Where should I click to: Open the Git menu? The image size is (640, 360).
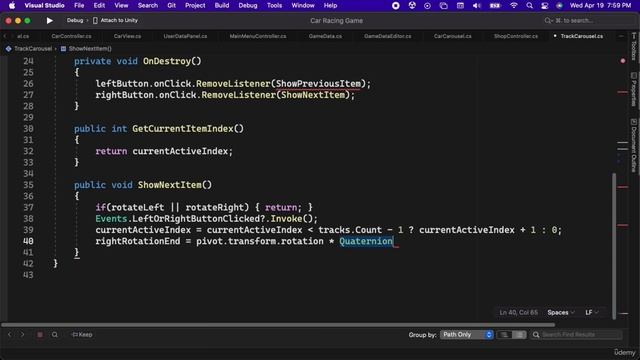pos(171,5)
